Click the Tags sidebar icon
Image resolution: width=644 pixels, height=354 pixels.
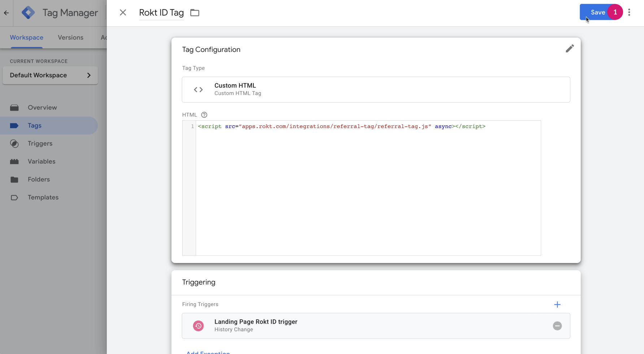point(14,126)
